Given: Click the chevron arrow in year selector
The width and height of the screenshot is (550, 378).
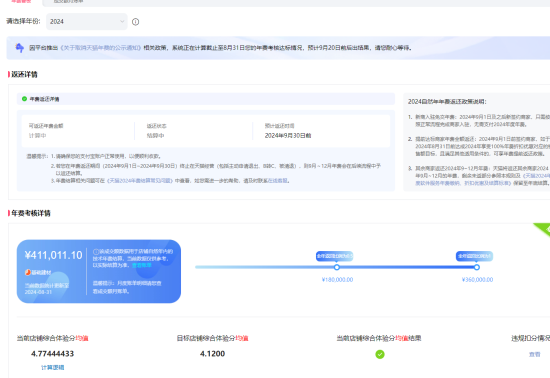Looking at the screenshot, I should pyautogui.click(x=122, y=21).
